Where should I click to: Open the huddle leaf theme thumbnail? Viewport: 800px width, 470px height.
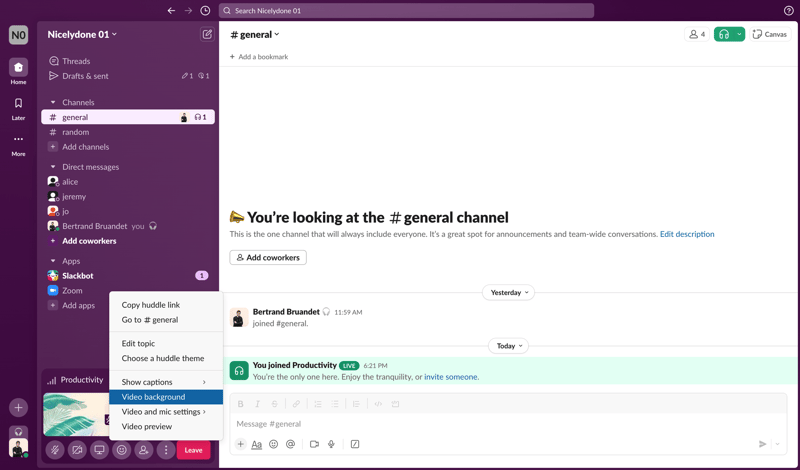[x=76, y=414]
